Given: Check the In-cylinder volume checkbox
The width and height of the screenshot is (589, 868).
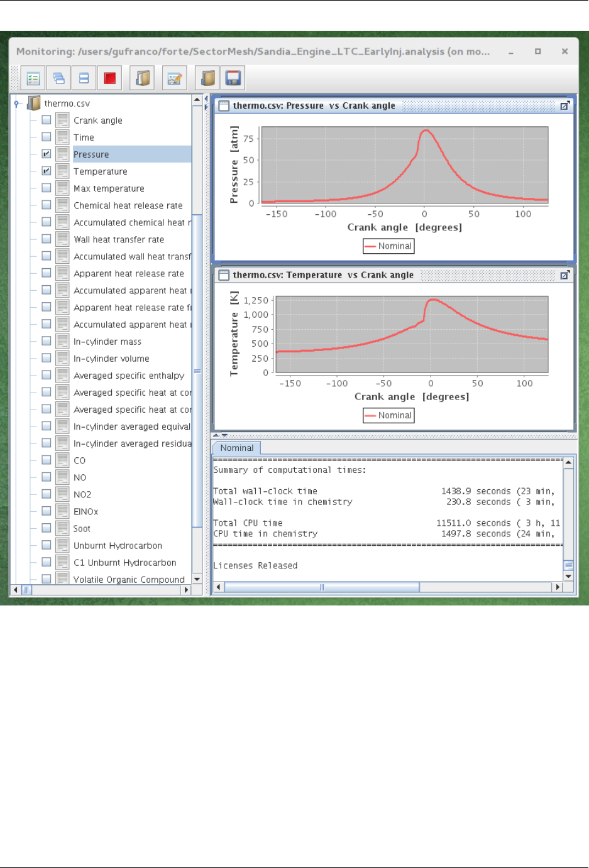Looking at the screenshot, I should pos(47,358).
